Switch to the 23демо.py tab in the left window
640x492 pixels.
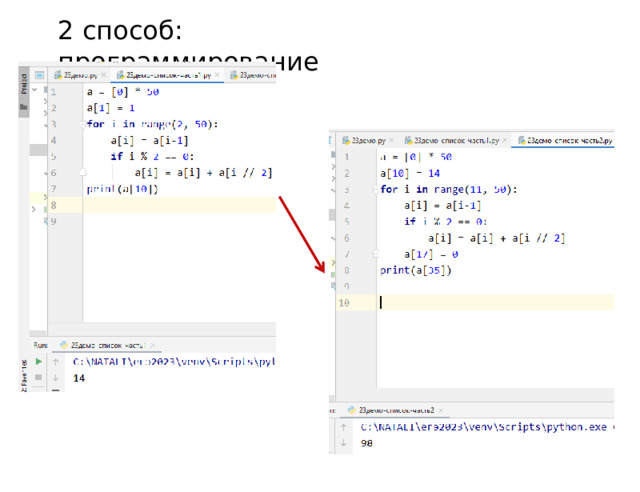80,75
